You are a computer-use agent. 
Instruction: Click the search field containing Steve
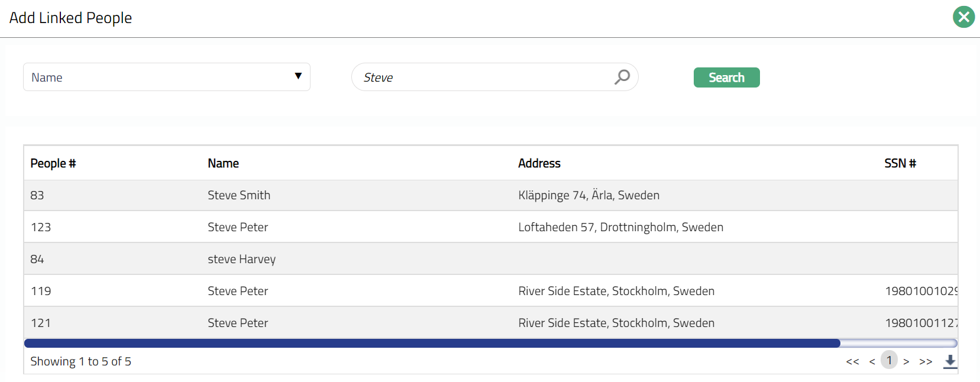pyautogui.click(x=485, y=77)
